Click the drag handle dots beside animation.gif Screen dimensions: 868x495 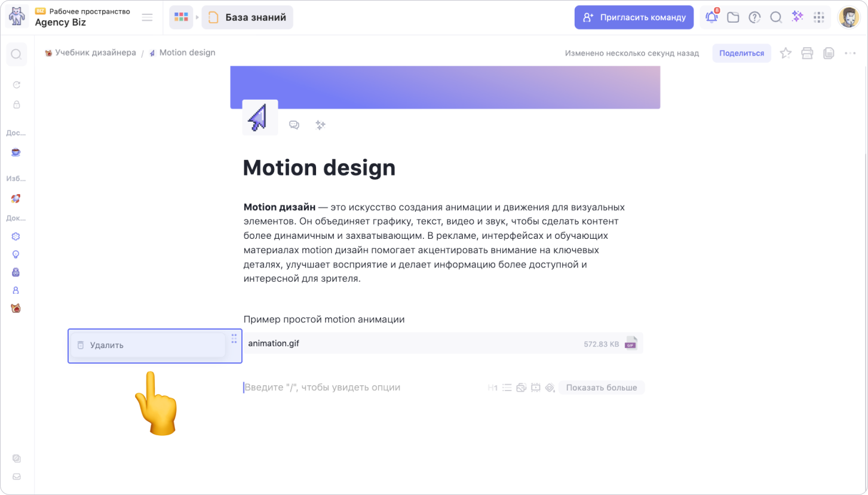[234, 339]
